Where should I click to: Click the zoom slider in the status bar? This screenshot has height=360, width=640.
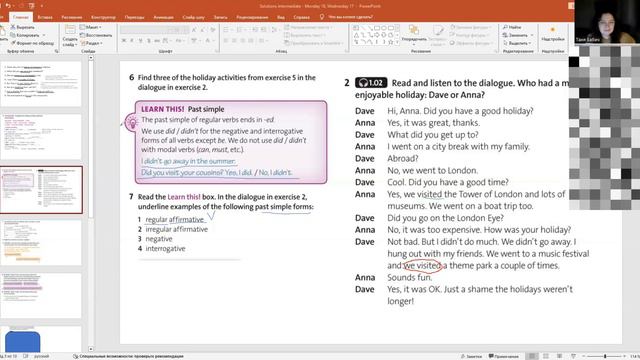(605, 356)
